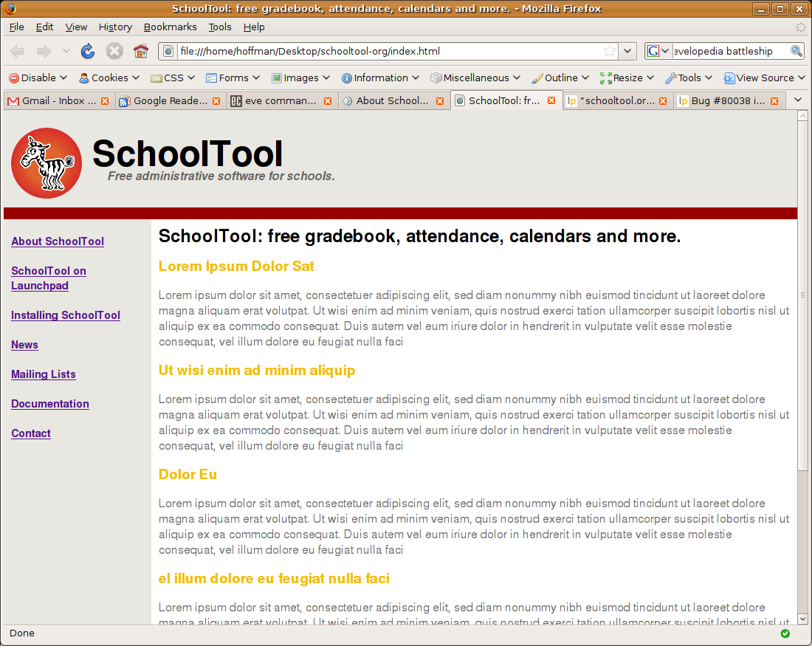812x646 pixels.
Task: Click the Reload page icon
Action: [x=88, y=51]
